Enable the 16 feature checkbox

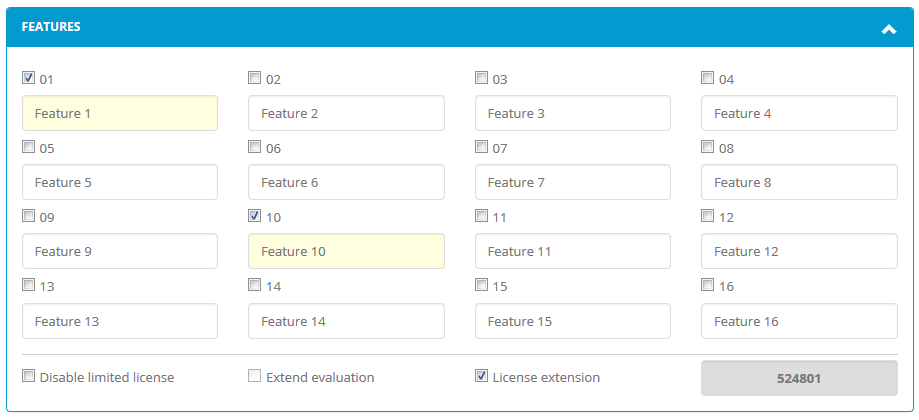[x=707, y=285]
